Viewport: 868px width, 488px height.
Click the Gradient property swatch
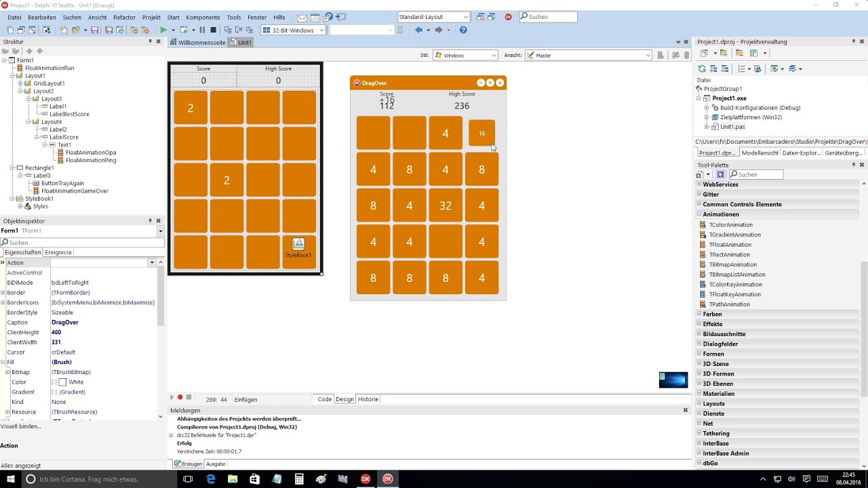pos(54,392)
